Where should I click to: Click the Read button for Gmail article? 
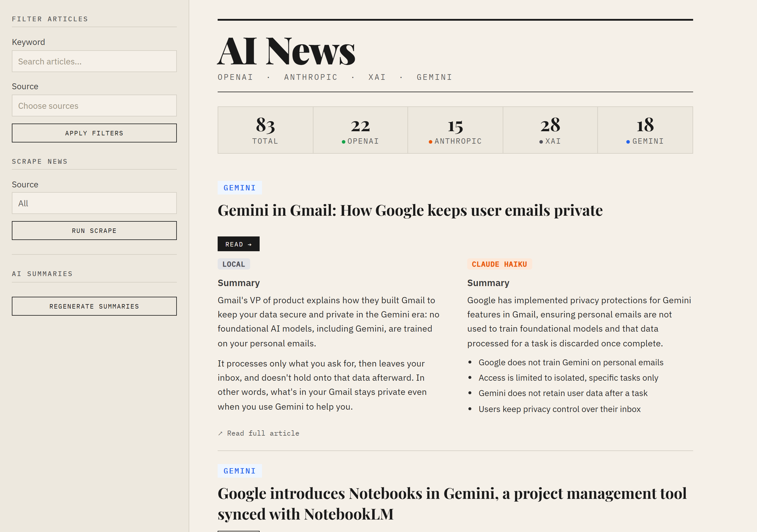click(x=238, y=244)
